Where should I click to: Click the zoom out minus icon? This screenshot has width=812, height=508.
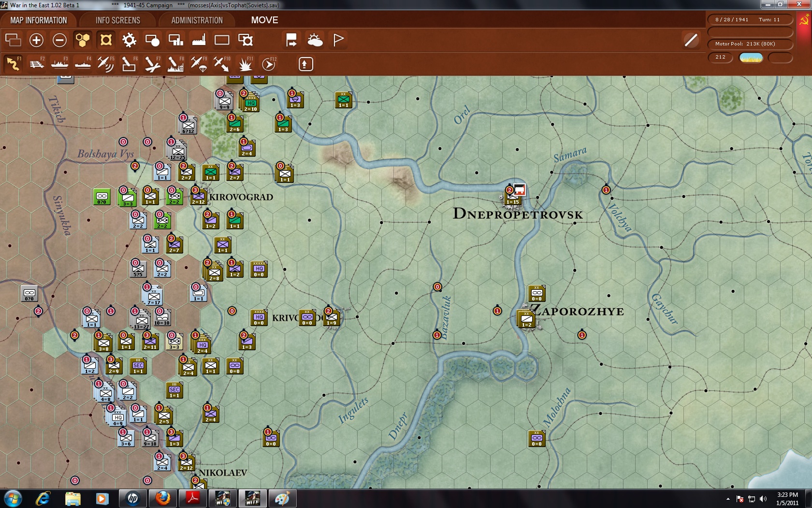coord(59,40)
